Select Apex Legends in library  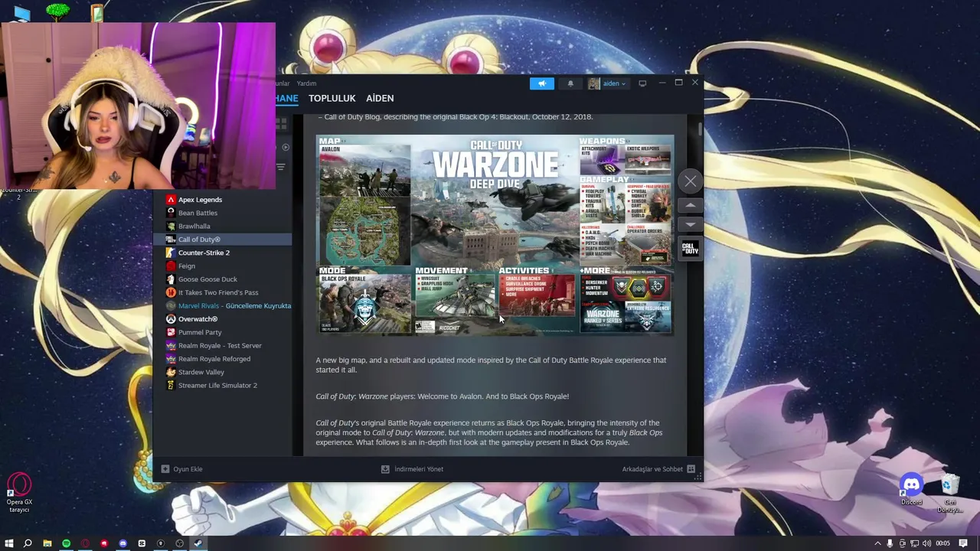pos(222,200)
